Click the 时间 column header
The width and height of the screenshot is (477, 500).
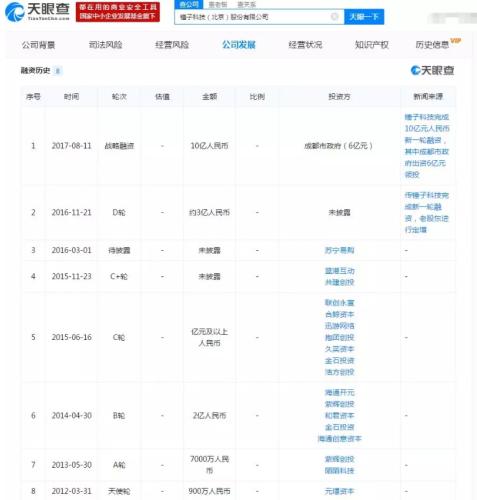click(x=71, y=97)
